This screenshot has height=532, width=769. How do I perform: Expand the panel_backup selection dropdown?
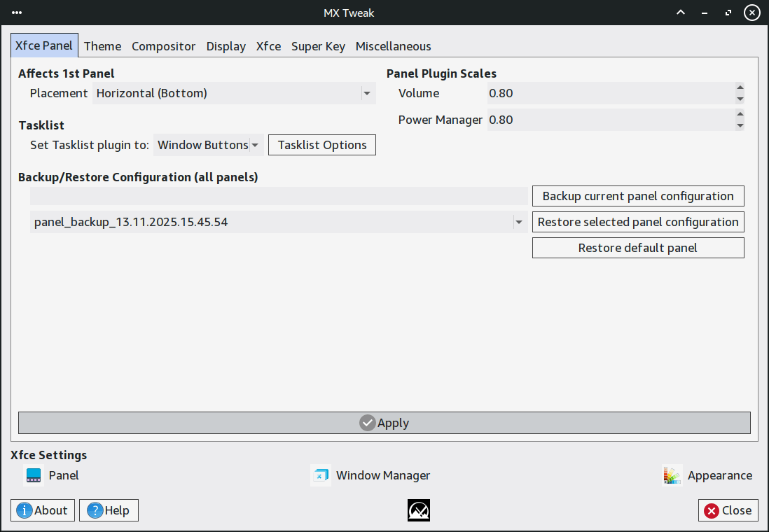(x=518, y=223)
